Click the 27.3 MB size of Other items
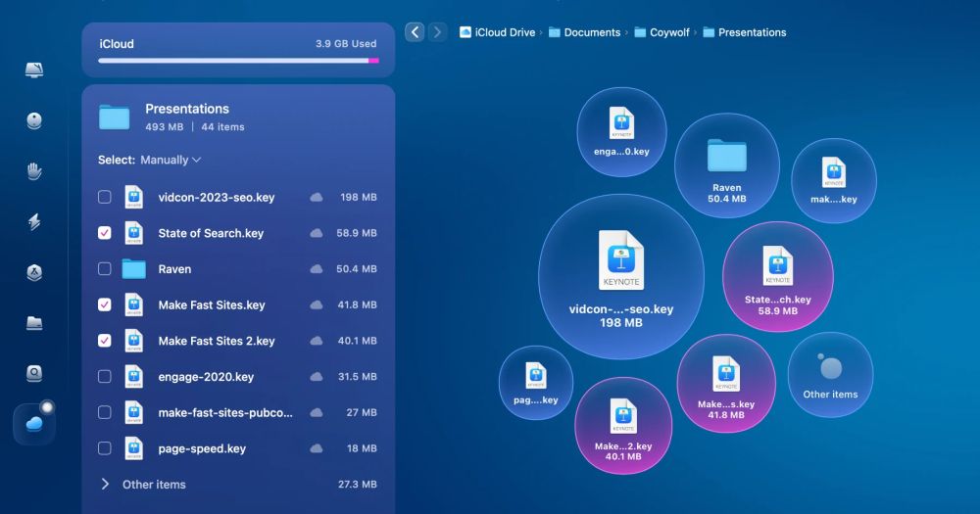980x514 pixels. tap(357, 484)
